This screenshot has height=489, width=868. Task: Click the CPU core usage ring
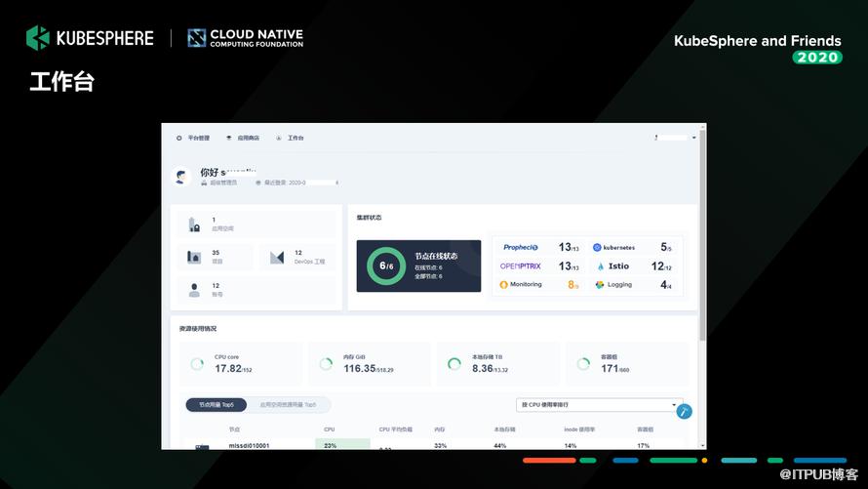pos(197,364)
